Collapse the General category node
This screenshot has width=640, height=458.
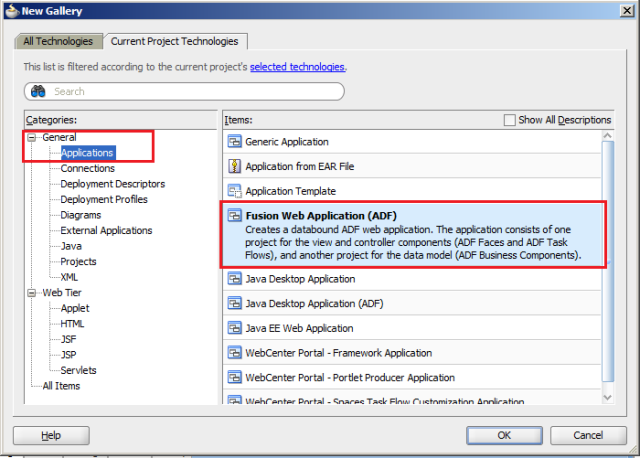(x=32, y=137)
